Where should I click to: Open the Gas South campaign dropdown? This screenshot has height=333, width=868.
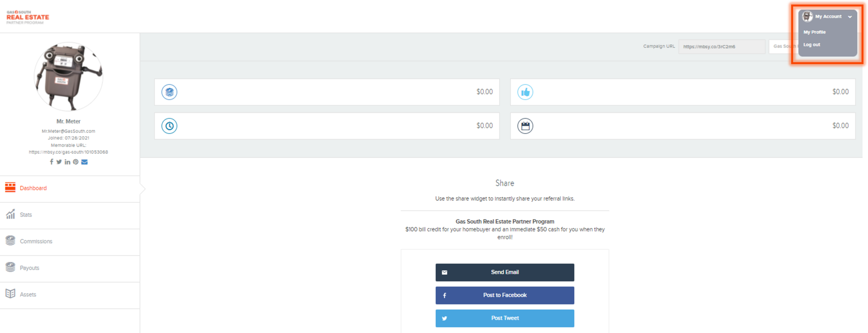[x=783, y=46]
